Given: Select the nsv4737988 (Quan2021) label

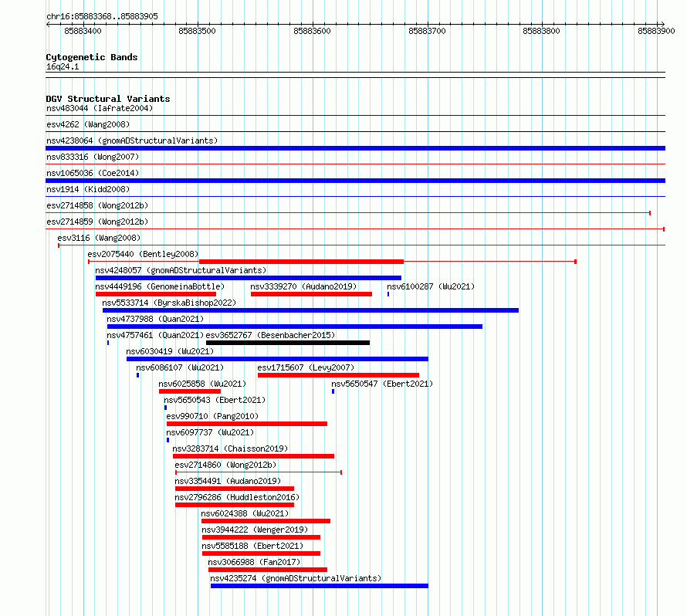Looking at the screenshot, I should [155, 319].
